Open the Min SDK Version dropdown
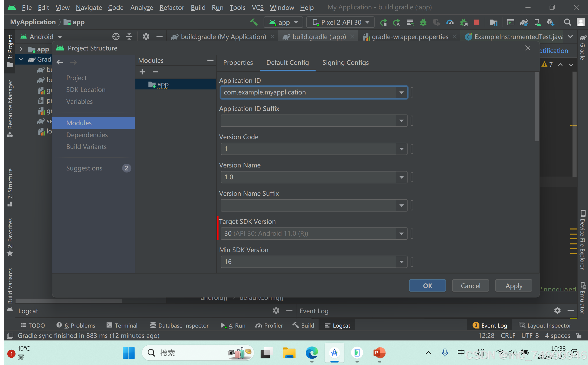The width and height of the screenshot is (588, 365). click(401, 262)
